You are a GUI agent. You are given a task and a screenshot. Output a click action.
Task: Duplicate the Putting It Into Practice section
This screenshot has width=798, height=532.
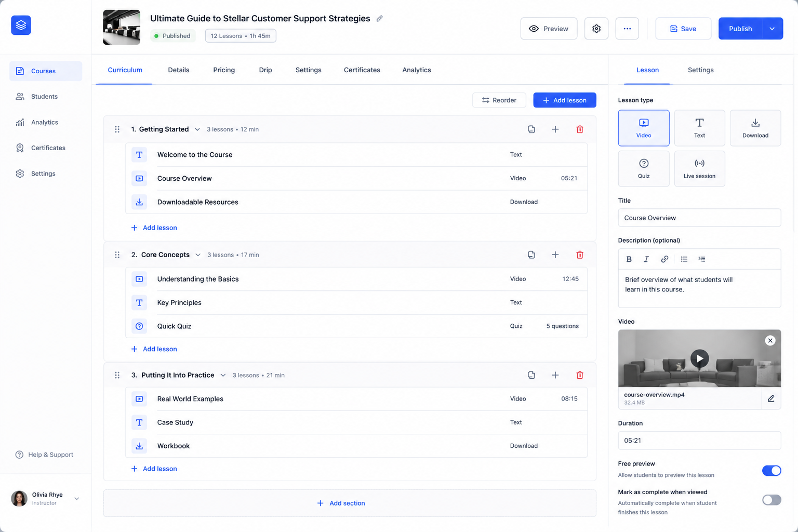pyautogui.click(x=531, y=375)
